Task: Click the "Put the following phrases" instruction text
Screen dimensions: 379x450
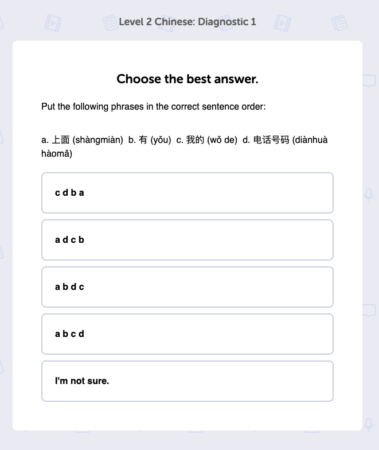Action: (153, 107)
